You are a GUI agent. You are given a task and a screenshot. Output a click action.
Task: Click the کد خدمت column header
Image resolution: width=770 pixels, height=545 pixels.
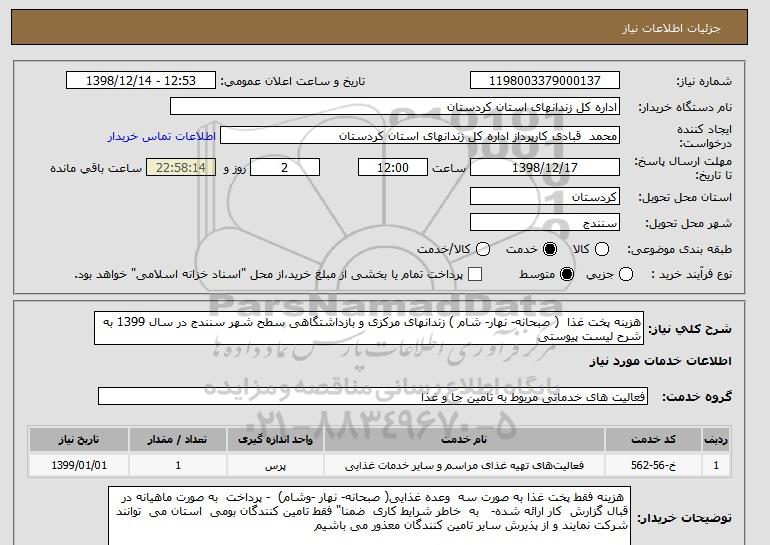coord(653,439)
